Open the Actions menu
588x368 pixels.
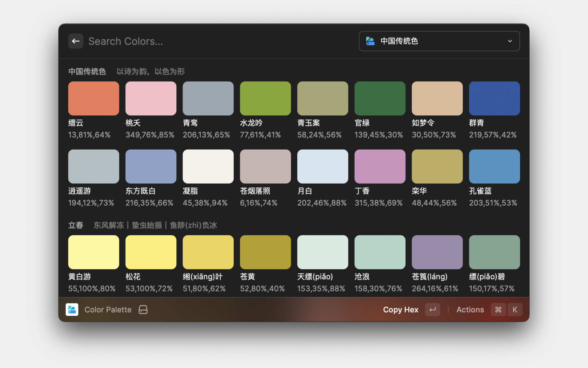(470, 310)
